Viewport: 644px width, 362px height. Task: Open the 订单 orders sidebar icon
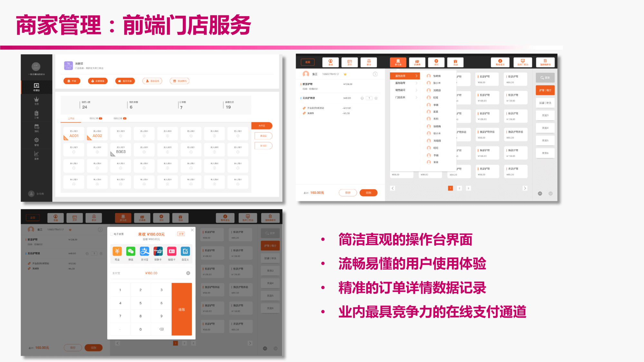coord(36,114)
